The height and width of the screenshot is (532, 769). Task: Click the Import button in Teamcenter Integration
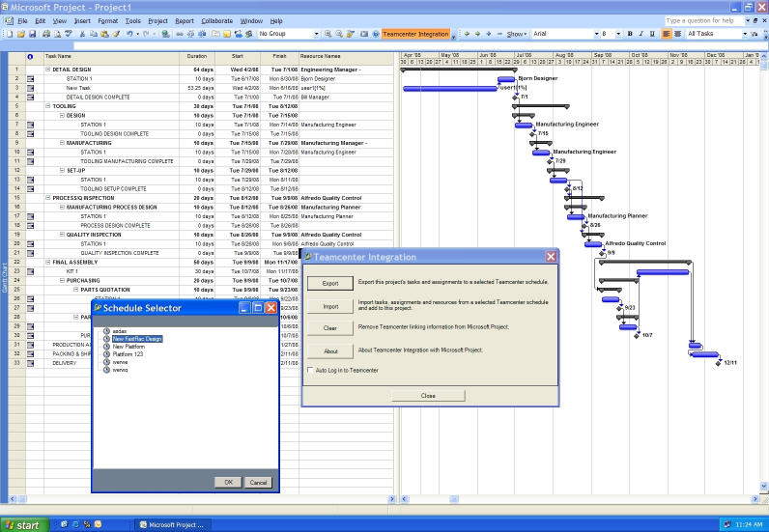coord(330,306)
